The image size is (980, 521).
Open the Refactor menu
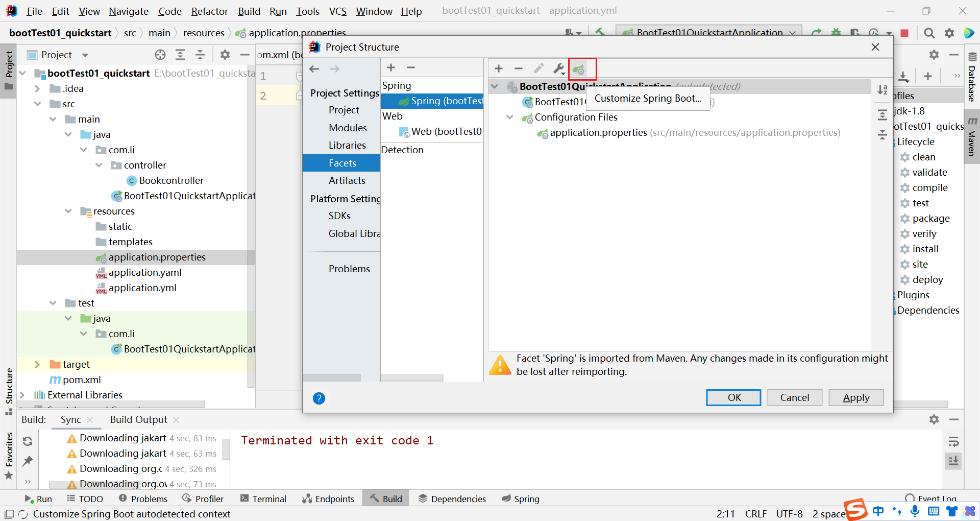(x=209, y=11)
